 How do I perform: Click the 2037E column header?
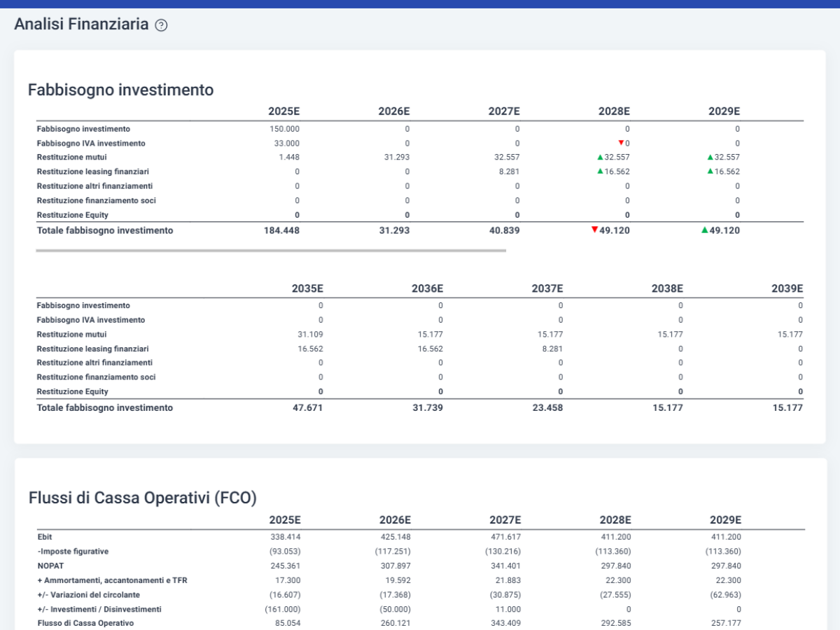pyautogui.click(x=547, y=288)
